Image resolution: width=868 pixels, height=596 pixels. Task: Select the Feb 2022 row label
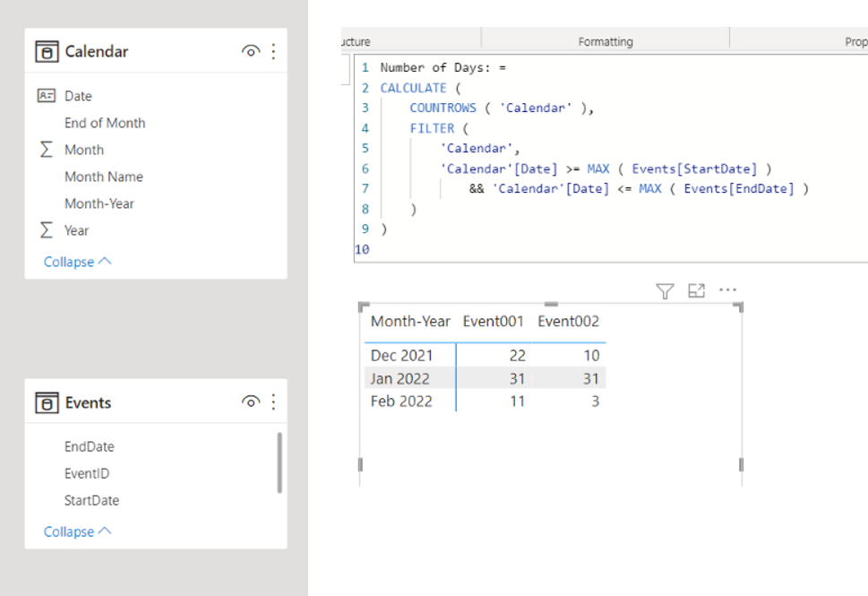pyautogui.click(x=401, y=402)
